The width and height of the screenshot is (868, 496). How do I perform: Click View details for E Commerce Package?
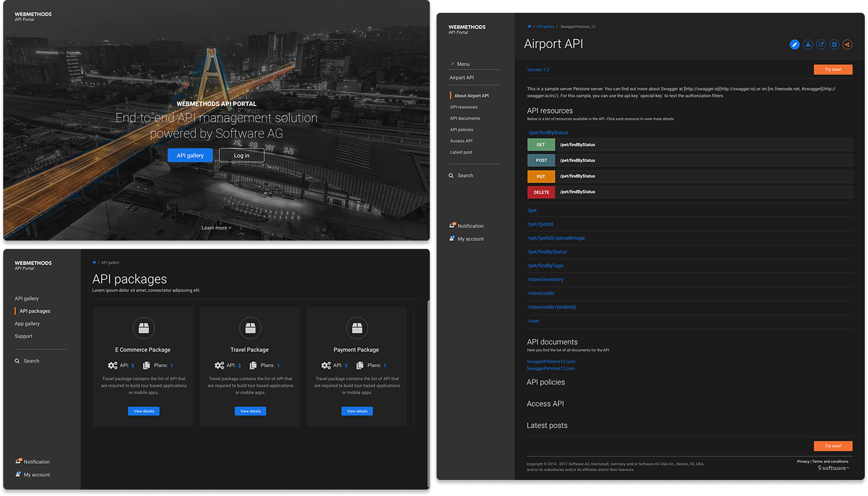(x=144, y=411)
